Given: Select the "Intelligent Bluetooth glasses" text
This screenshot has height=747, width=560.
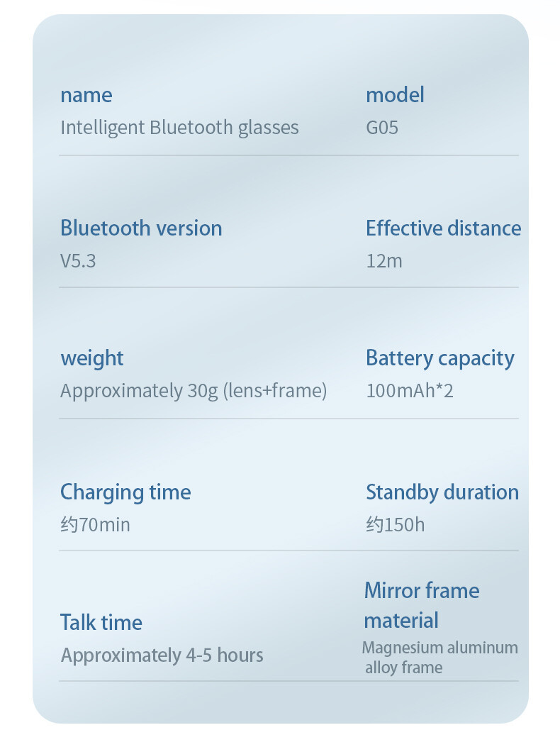Looking at the screenshot, I should [179, 128].
